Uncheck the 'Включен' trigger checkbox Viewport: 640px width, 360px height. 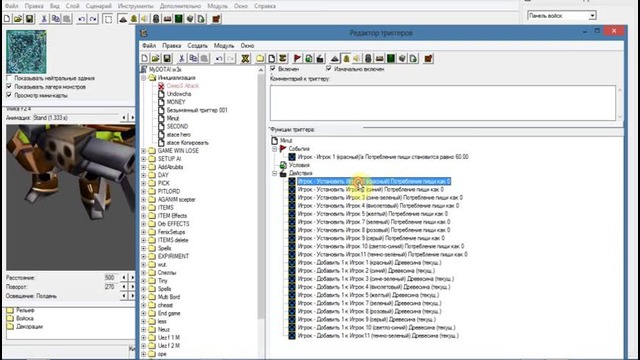273,69
